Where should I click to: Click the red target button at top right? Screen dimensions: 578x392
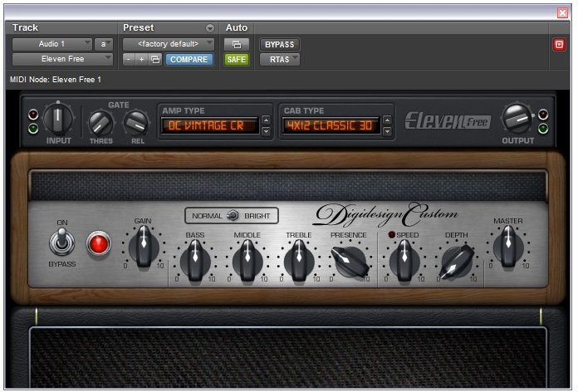pyautogui.click(x=559, y=45)
